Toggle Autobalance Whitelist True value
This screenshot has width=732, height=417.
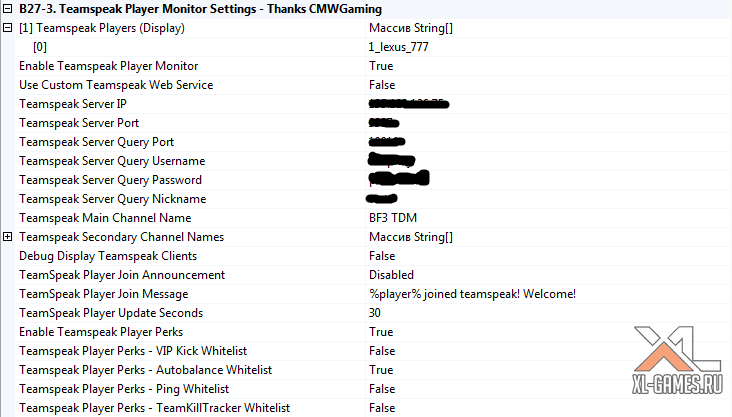point(381,370)
